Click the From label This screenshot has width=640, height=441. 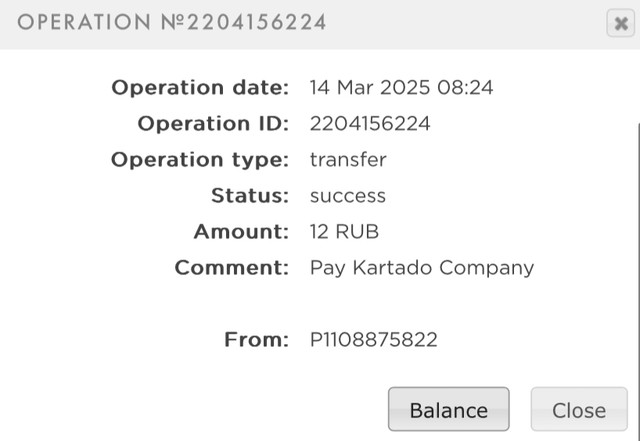(257, 340)
